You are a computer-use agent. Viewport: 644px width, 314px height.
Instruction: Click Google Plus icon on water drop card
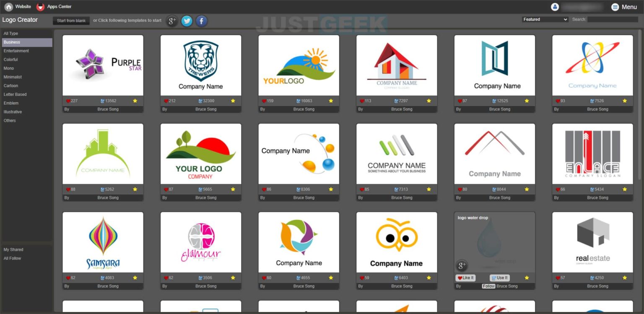point(462,265)
